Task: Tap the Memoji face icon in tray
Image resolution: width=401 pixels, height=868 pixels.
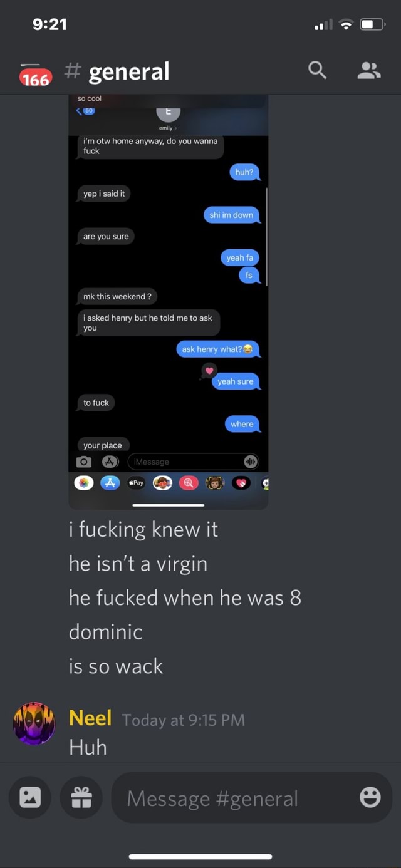Action: pyautogui.click(x=215, y=483)
